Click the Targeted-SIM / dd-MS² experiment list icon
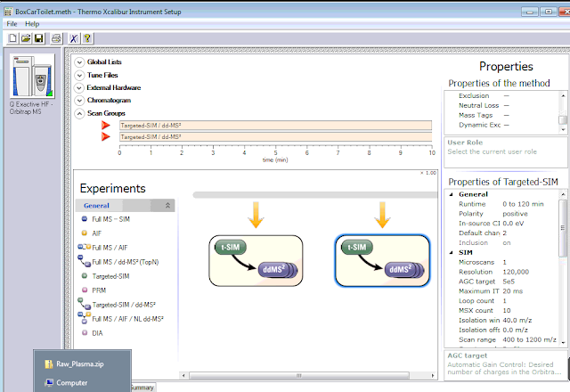This screenshot has width=570, height=392. pyautogui.click(x=84, y=304)
